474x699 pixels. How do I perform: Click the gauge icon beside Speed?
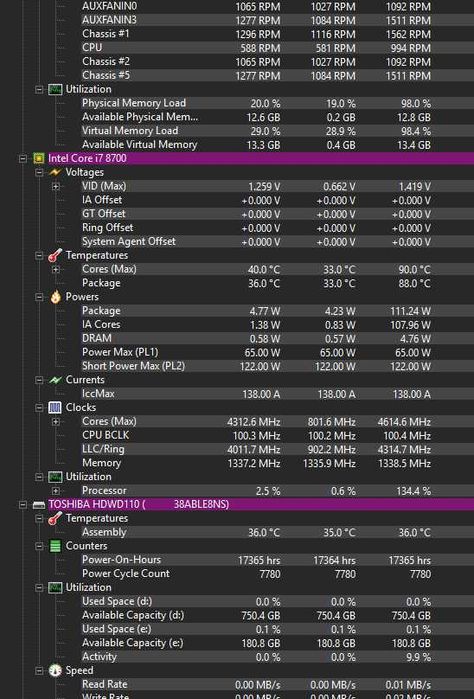click(55, 670)
